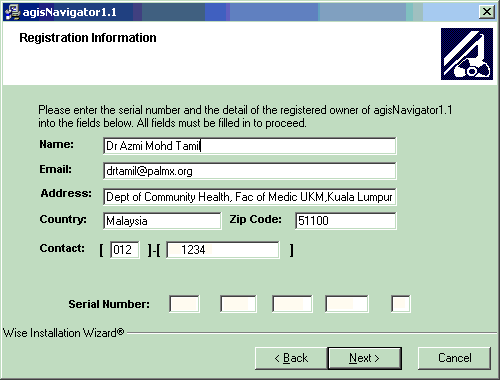The height and width of the screenshot is (380, 500).
Task: Click the Email input field
Action: pos(250,171)
